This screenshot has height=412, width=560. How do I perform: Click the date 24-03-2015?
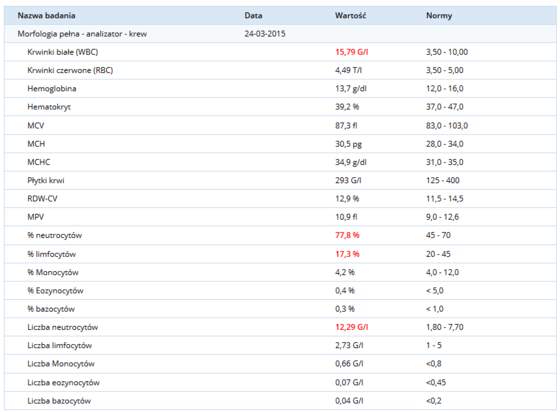pos(265,34)
